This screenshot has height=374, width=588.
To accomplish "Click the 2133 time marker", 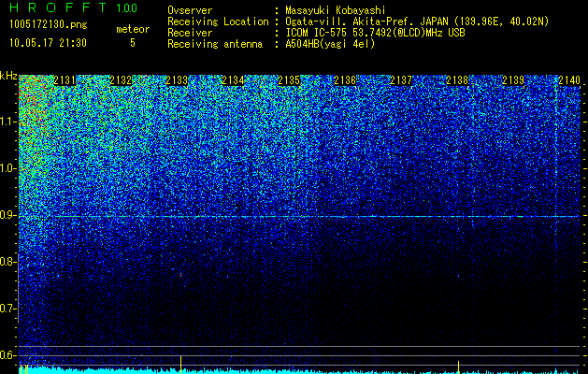I will pos(177,80).
